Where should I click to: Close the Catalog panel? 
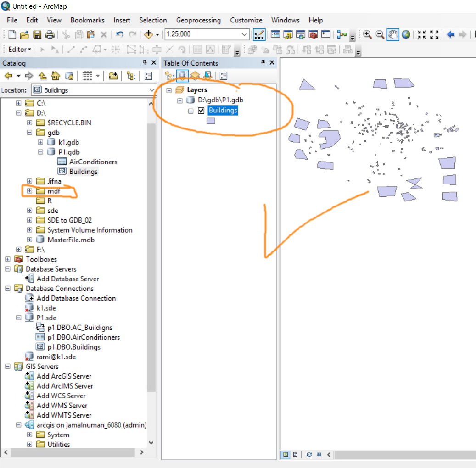coord(154,62)
